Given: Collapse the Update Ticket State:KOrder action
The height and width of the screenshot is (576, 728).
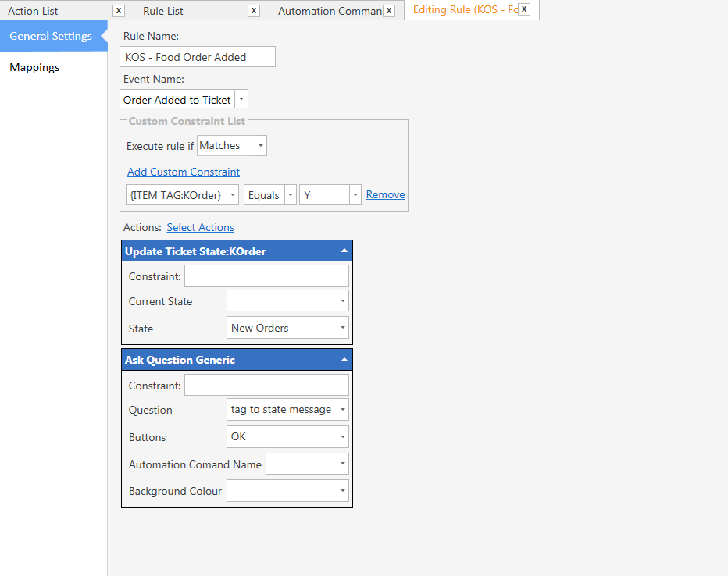Looking at the screenshot, I should point(344,251).
